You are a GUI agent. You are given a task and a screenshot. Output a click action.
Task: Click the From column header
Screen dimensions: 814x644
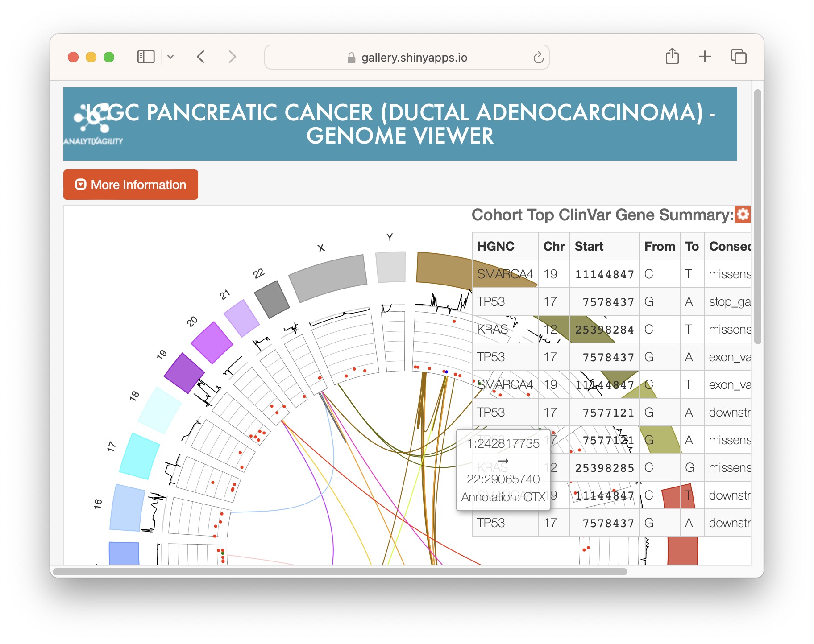659,246
